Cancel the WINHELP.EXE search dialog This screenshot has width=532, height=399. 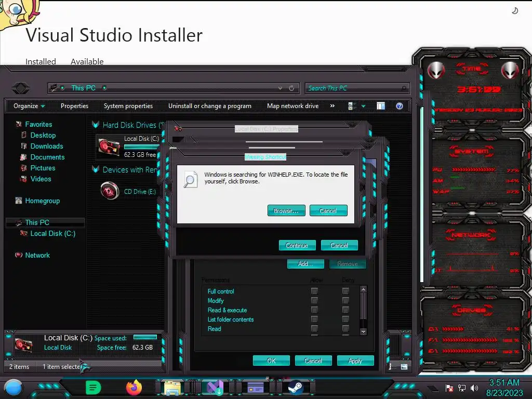(x=328, y=211)
